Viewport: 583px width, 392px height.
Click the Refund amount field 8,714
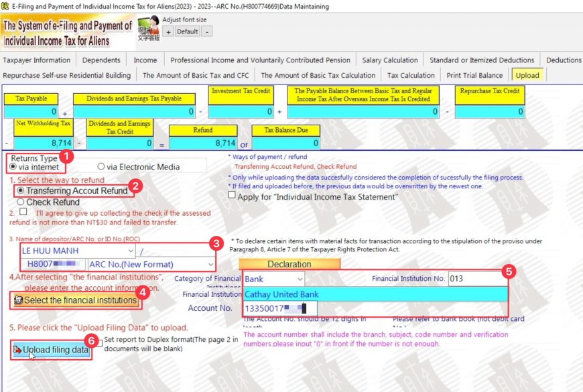tap(203, 143)
